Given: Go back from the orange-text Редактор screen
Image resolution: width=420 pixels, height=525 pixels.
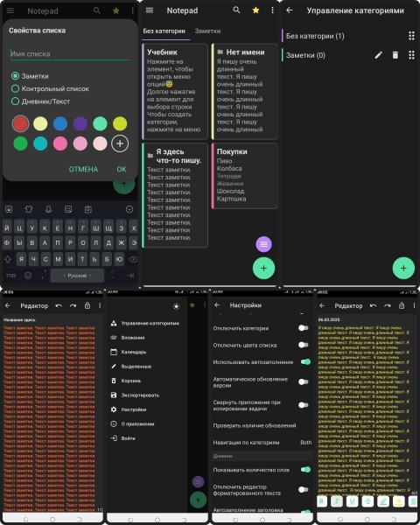Looking at the screenshot, I should (x=8, y=305).
